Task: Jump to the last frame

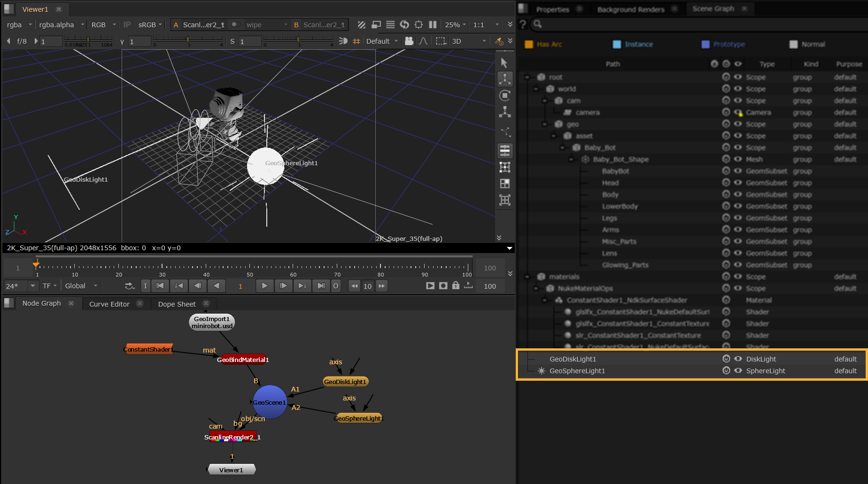Action: 321,286
